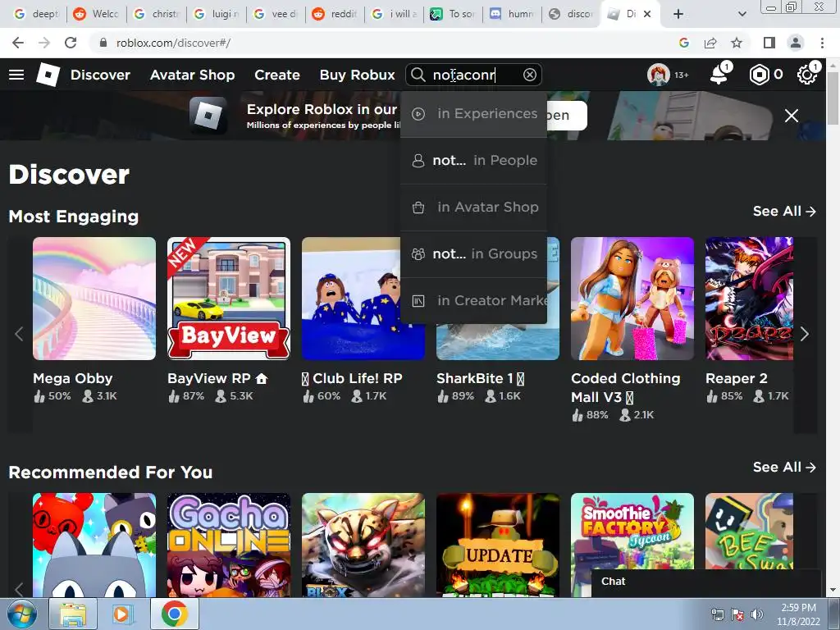
Task: Go back in the browser
Action: [18, 43]
